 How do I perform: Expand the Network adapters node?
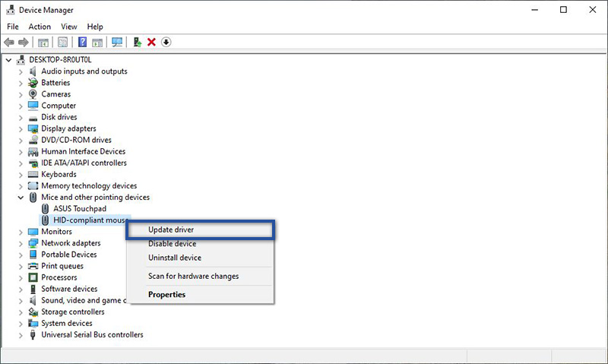click(x=21, y=243)
